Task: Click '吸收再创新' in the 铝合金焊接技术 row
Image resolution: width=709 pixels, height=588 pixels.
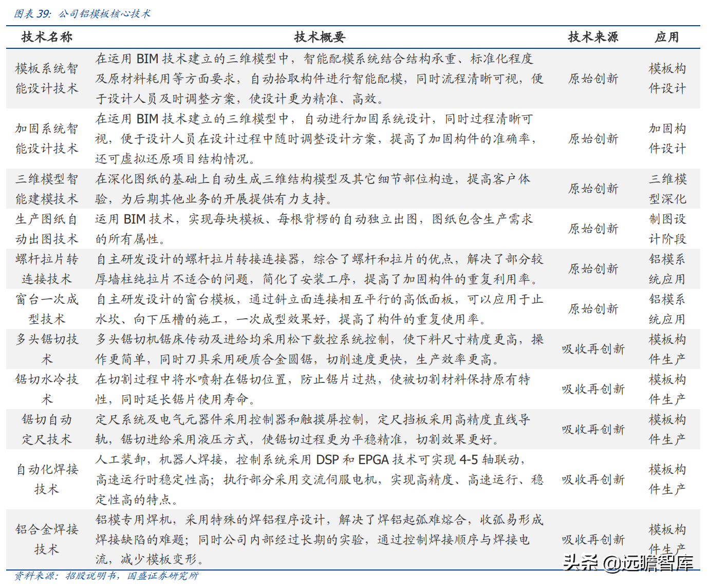Action: (x=593, y=539)
